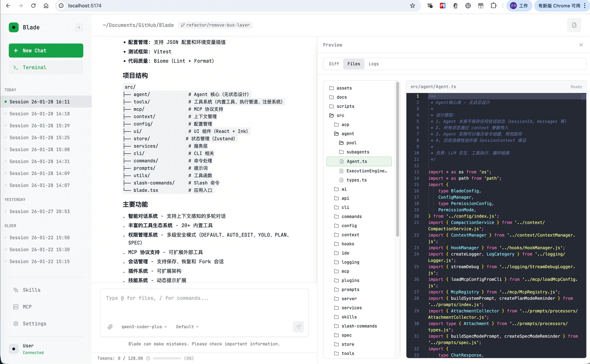Open the qwen3-coder-plus model selector

point(144,327)
